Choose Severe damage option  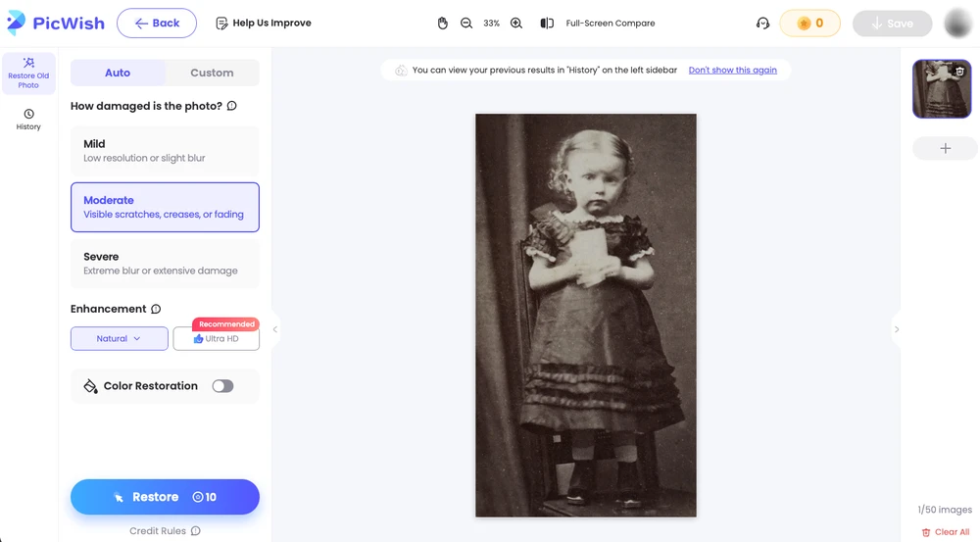(165, 264)
